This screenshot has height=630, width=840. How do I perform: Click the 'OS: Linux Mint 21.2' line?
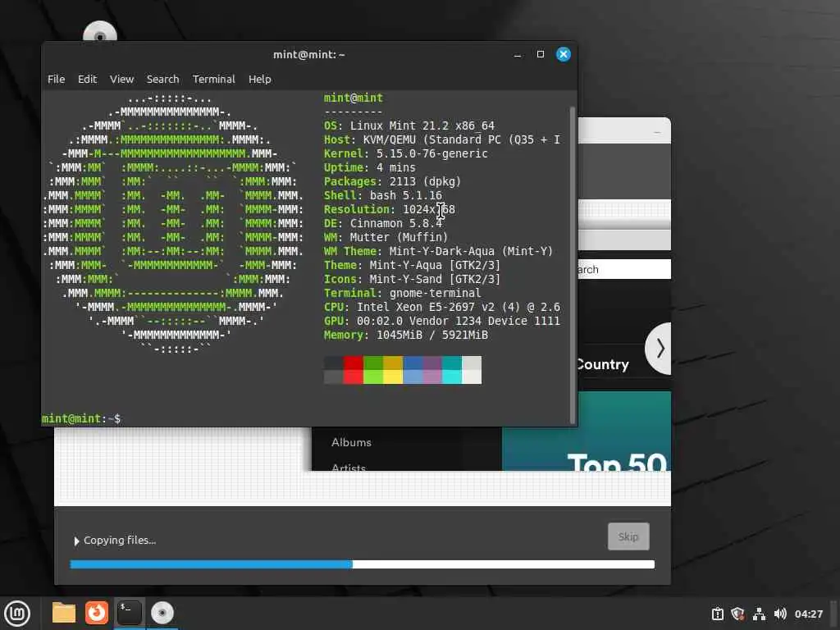tap(409, 126)
